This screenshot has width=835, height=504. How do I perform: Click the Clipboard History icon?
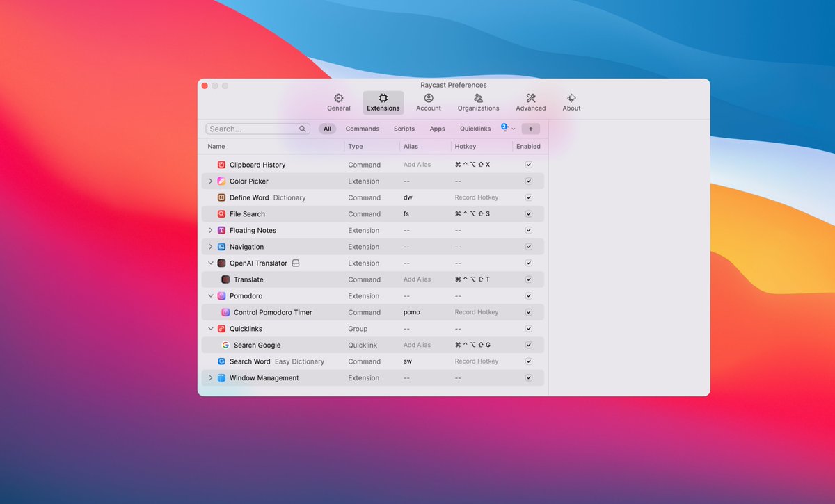tap(221, 165)
